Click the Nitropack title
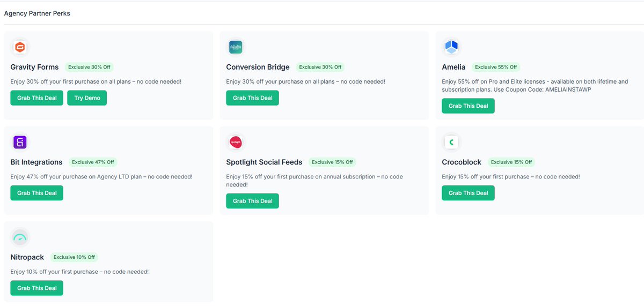This screenshot has width=644, height=306. pos(27,257)
